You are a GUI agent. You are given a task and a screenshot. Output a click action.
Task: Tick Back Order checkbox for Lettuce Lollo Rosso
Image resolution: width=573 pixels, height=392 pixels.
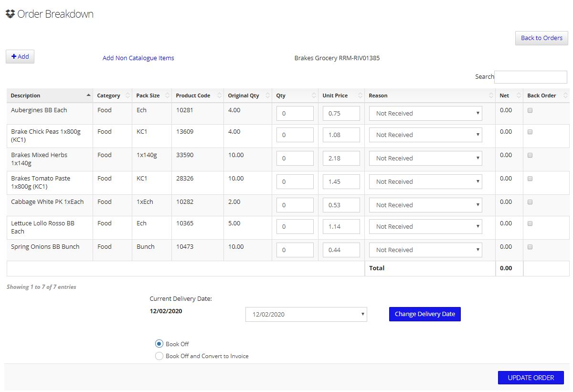click(530, 223)
